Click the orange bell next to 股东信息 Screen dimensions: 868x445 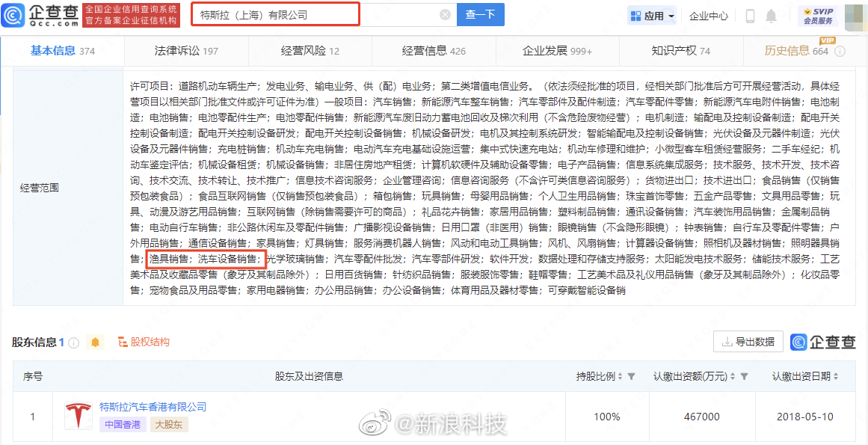click(95, 343)
